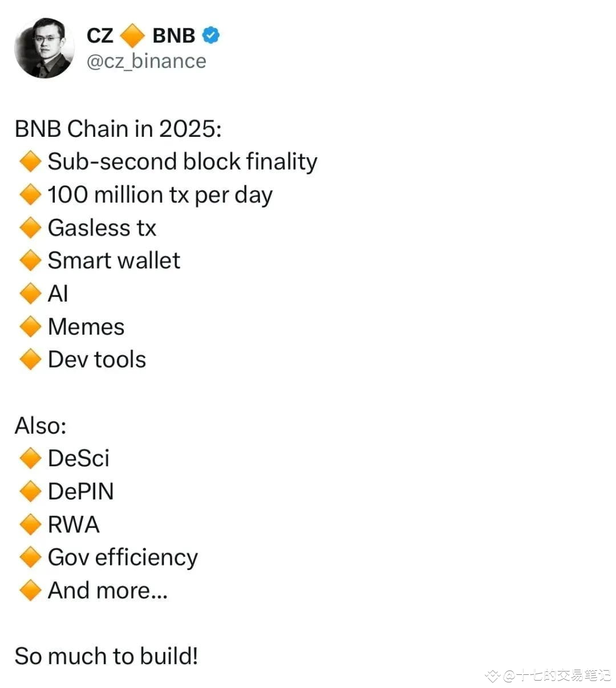Click diamond bullet beside 100 million tx
The height and width of the screenshot is (688, 616).
[30, 195]
